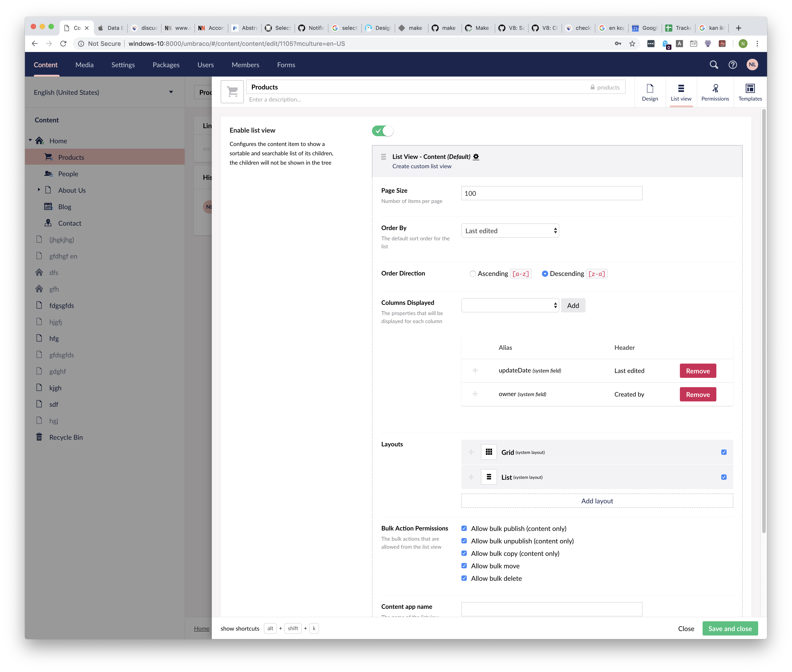Click the Content app name input
792x672 pixels.
tap(551, 609)
